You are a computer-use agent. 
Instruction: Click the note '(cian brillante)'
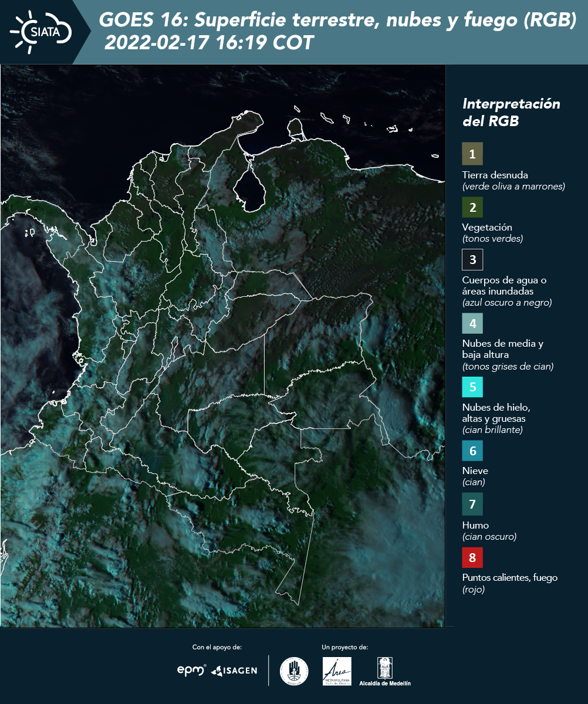click(x=492, y=430)
